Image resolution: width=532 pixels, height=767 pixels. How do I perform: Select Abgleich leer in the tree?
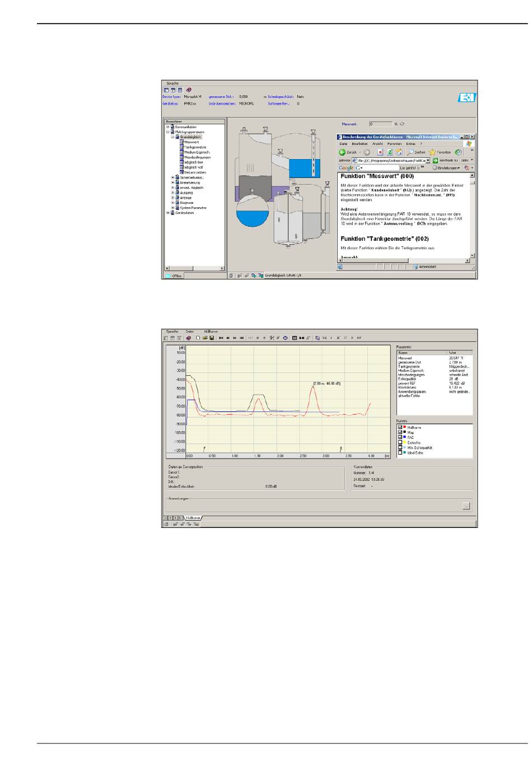[194, 162]
